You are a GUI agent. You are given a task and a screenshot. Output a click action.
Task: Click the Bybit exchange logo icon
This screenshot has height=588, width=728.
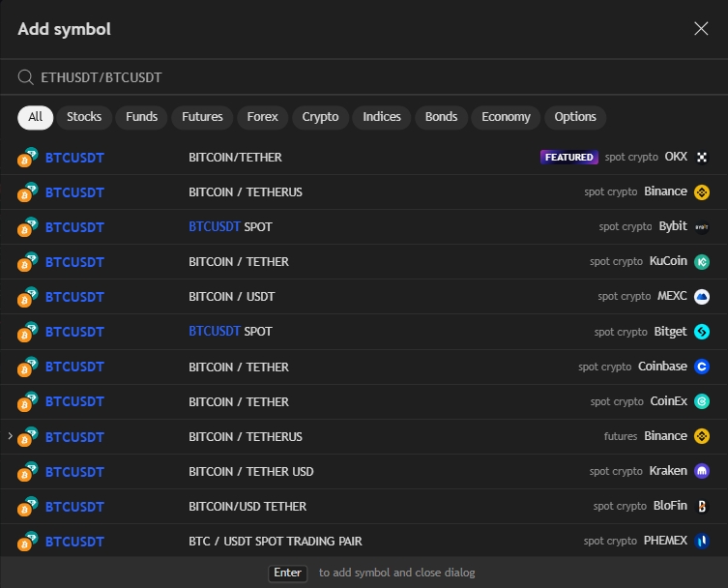click(702, 226)
